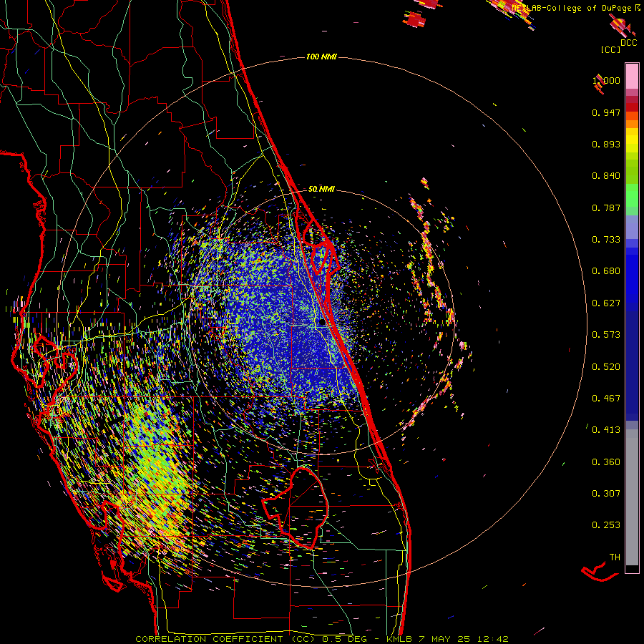
Task: Click "0.5 DEG" elevation text in the caption
Action: coord(346,639)
